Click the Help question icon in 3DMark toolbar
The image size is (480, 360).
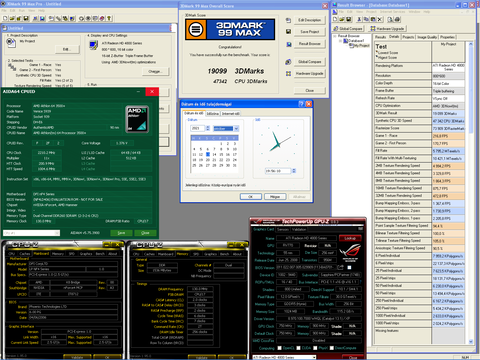pos(109,18)
